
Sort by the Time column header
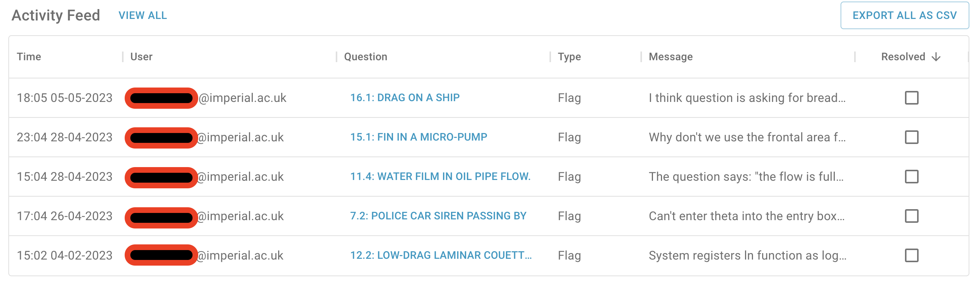(x=29, y=57)
